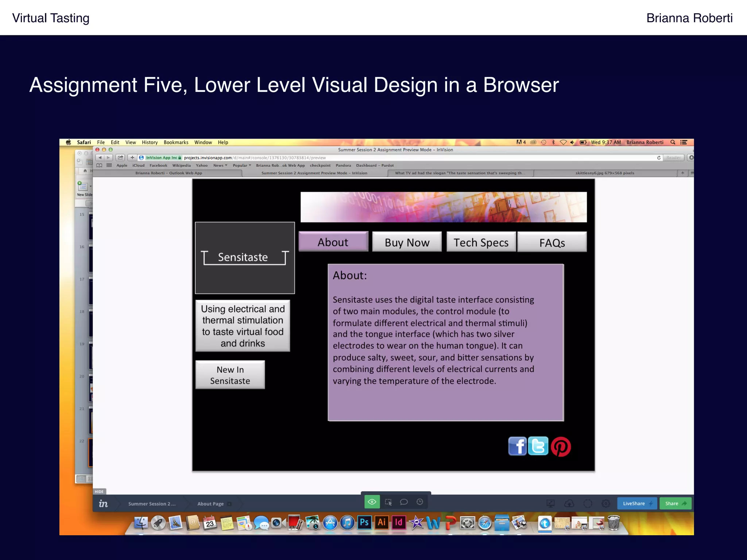Toggle InVision preview mode eye button
This screenshot has height=560, width=747.
(372, 502)
